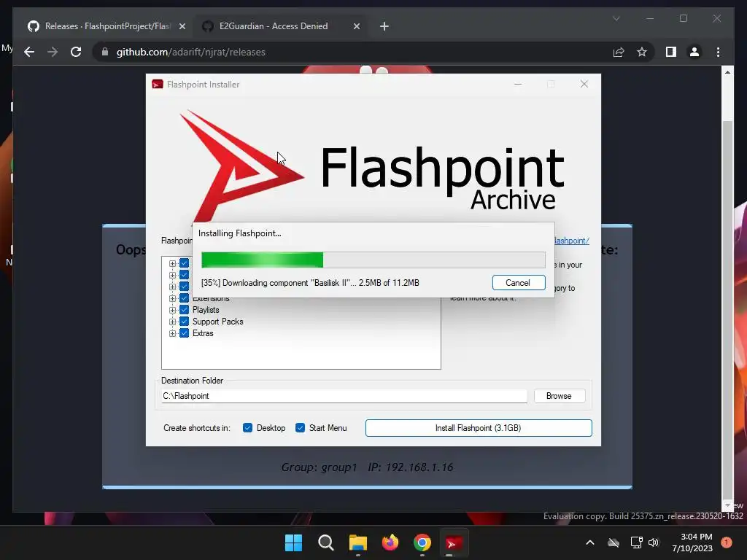Open Chrome three-dot menu

tap(718, 52)
